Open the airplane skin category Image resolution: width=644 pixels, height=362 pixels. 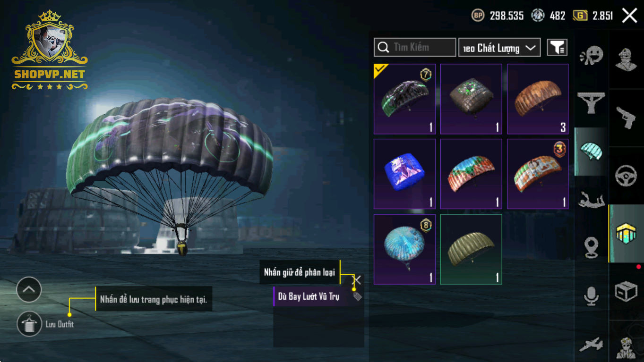[x=591, y=345]
